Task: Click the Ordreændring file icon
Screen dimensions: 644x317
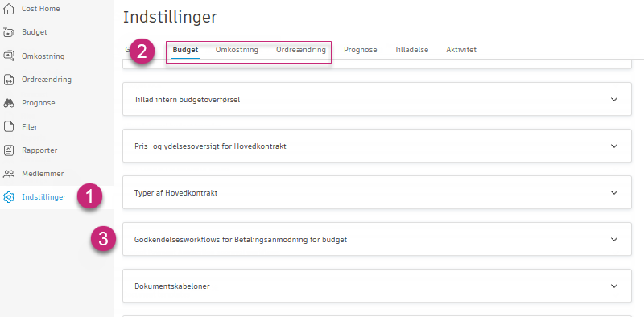Action: (x=9, y=80)
